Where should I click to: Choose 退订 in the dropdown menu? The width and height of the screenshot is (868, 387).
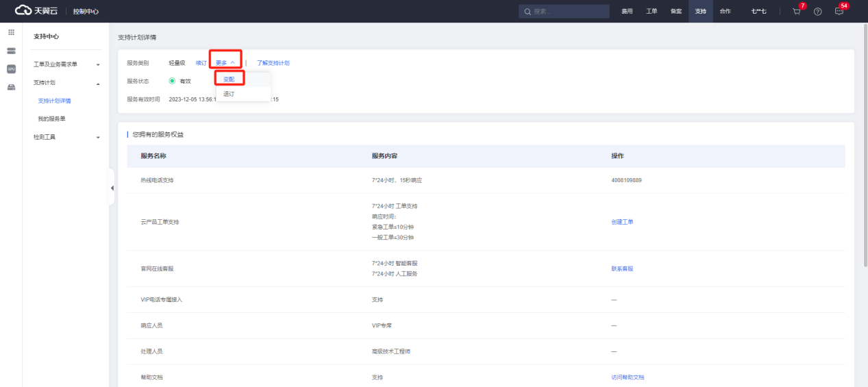(230, 94)
